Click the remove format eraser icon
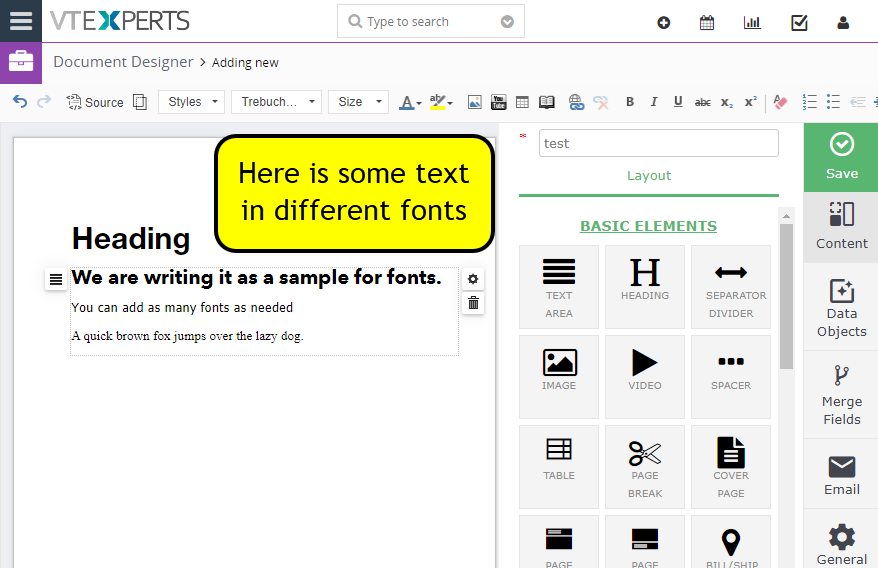 (x=780, y=102)
